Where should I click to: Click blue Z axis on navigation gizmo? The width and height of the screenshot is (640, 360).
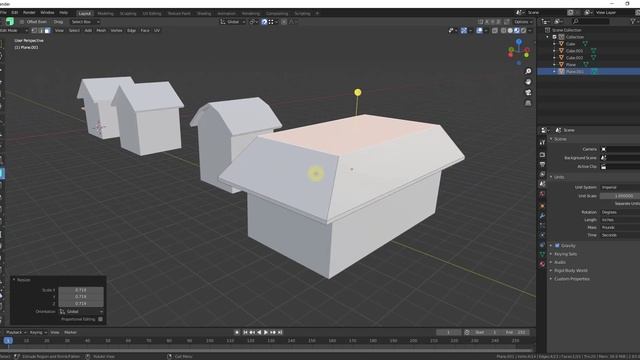click(x=519, y=42)
